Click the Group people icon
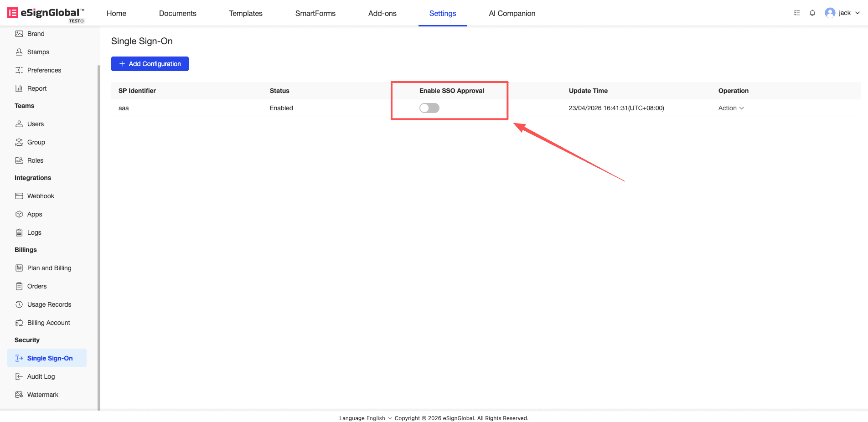This screenshot has width=868, height=422. pos(19,142)
